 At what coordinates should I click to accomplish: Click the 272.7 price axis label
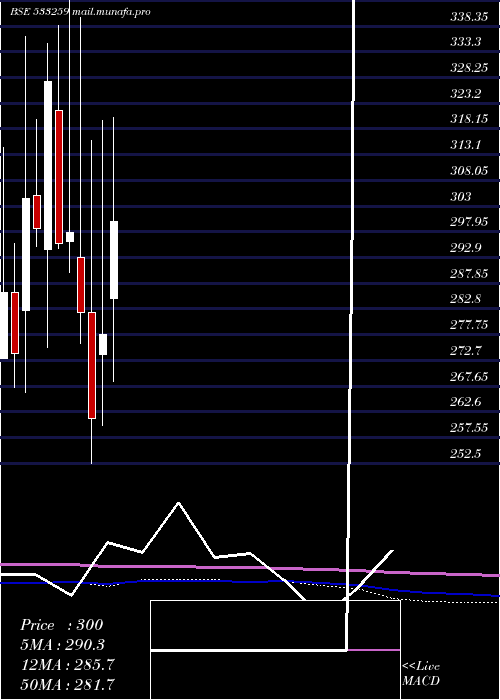click(465, 350)
